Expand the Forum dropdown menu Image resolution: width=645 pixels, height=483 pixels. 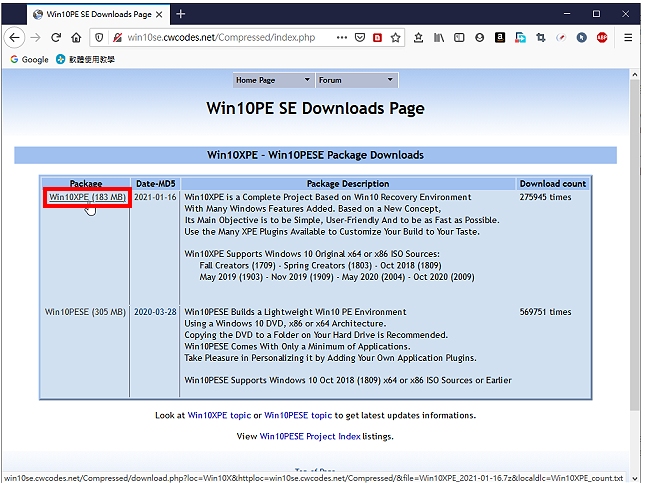356,80
